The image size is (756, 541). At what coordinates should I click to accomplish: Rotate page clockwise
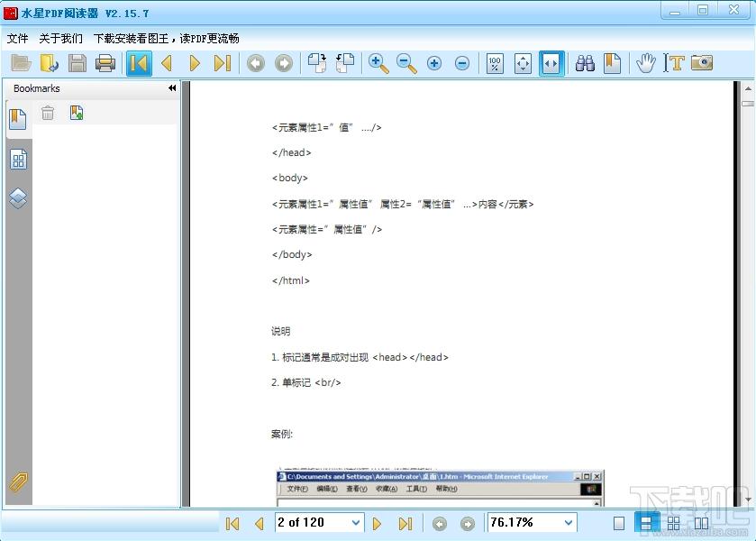(317, 63)
